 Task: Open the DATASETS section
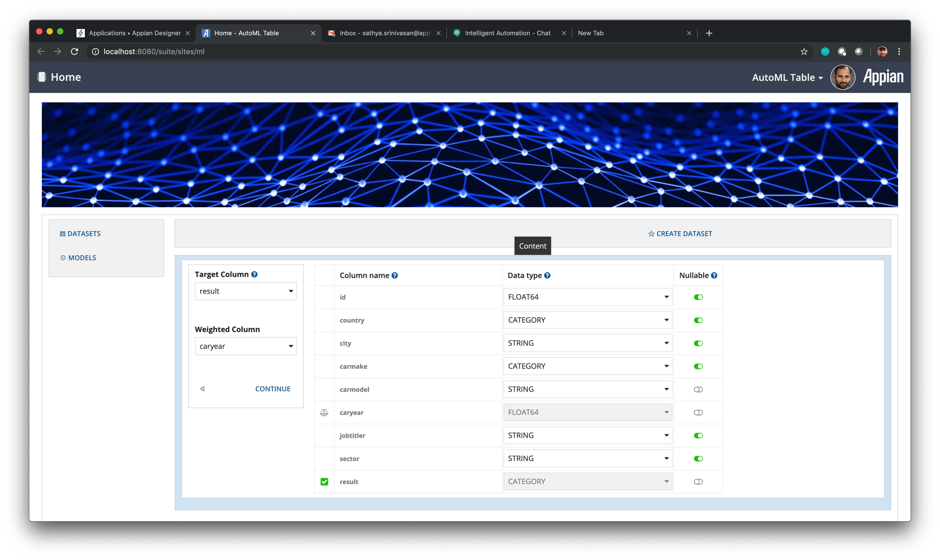click(80, 234)
